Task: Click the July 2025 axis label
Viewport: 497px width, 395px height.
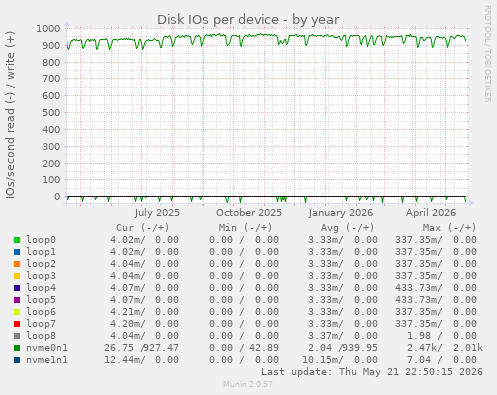Action: pyautogui.click(x=157, y=213)
